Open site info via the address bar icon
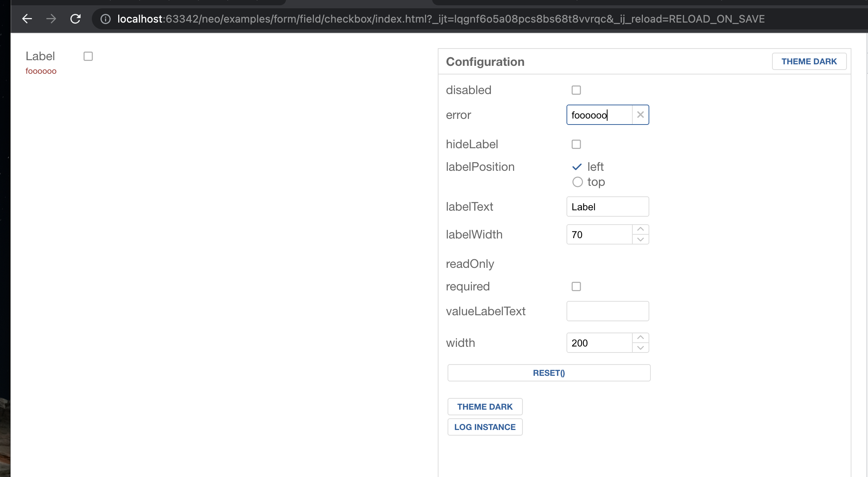This screenshot has height=477, width=868. (x=105, y=19)
